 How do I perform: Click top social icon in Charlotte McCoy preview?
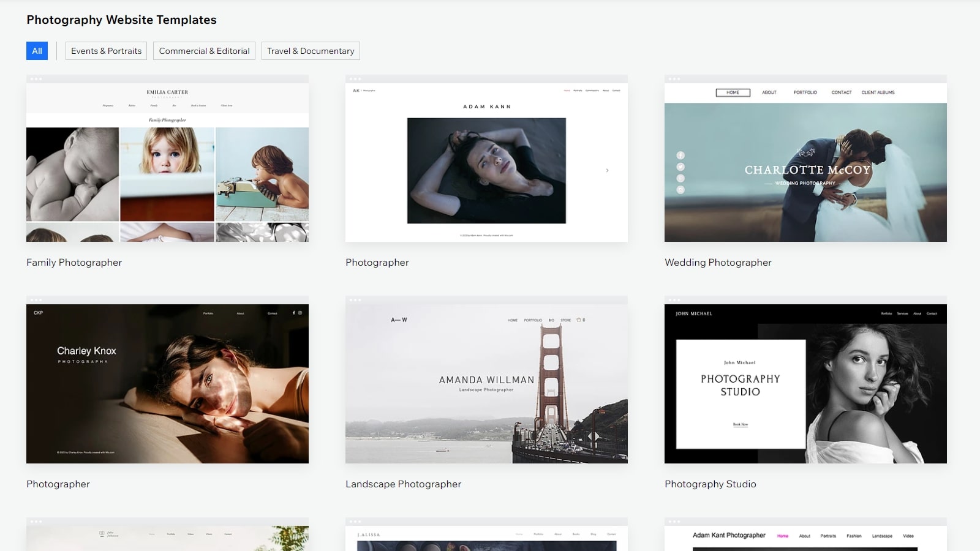point(680,156)
